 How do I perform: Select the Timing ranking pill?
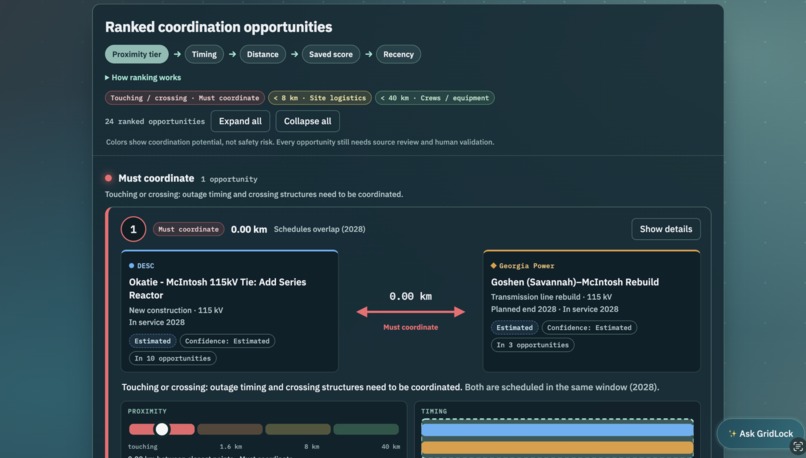(204, 54)
